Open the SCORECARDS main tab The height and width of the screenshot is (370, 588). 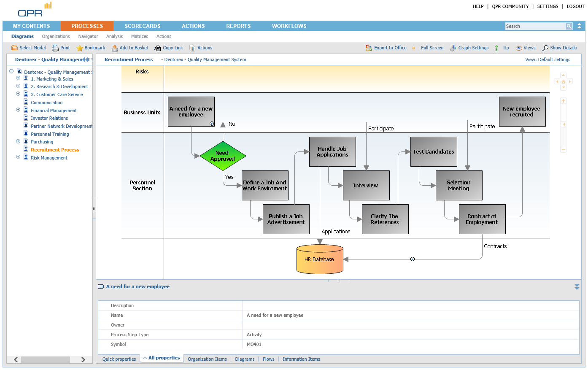pyautogui.click(x=143, y=26)
